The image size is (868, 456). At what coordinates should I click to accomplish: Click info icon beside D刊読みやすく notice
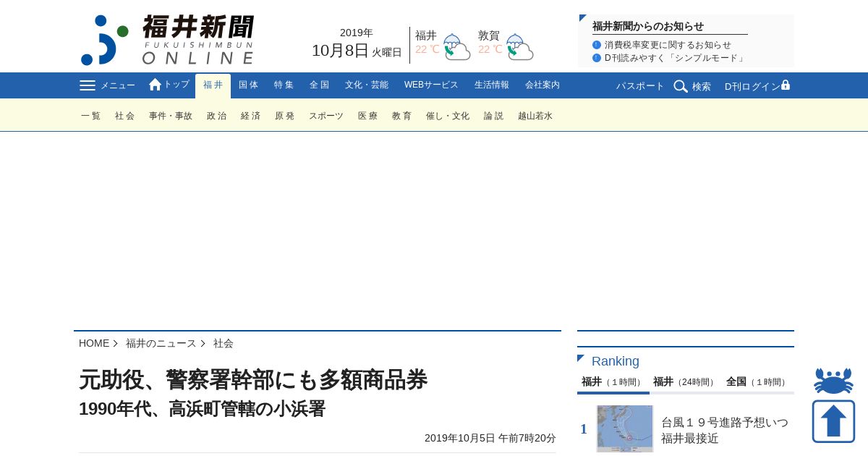coord(597,58)
